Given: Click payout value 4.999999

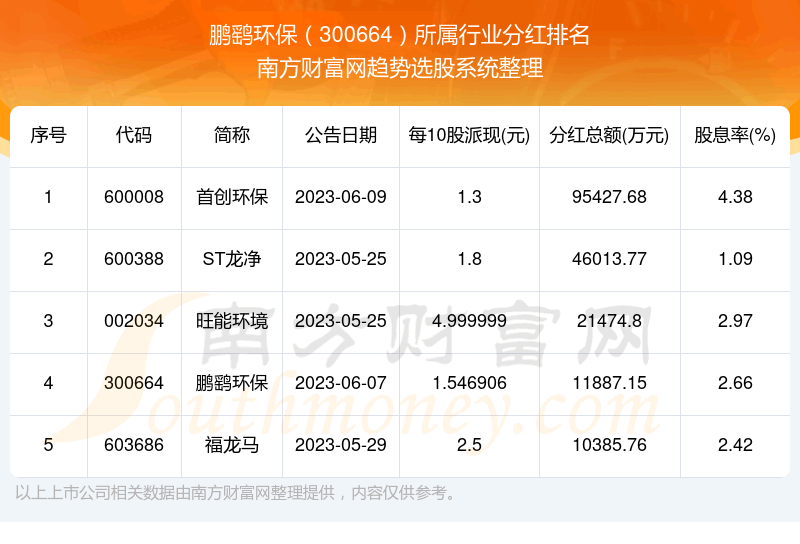Looking at the screenshot, I should coord(469,321).
